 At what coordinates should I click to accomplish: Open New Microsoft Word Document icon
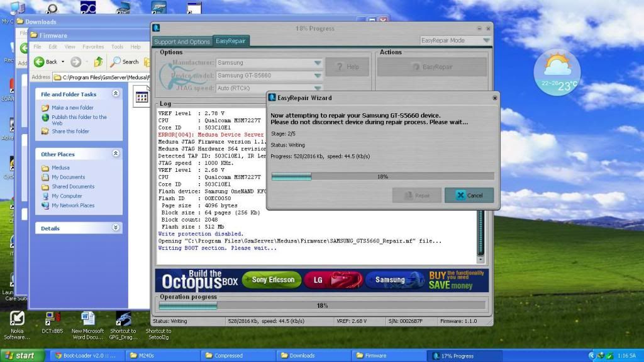(87, 325)
